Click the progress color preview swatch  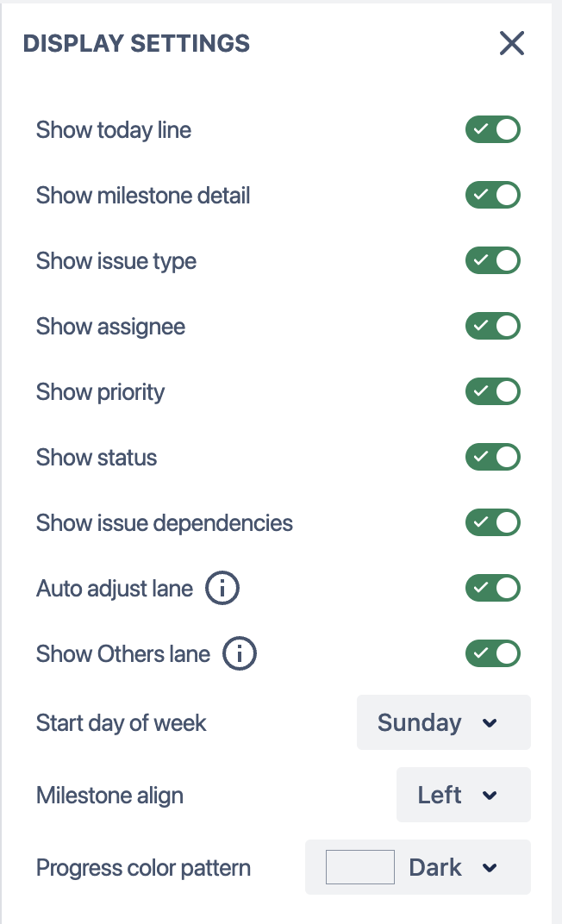[x=360, y=867]
